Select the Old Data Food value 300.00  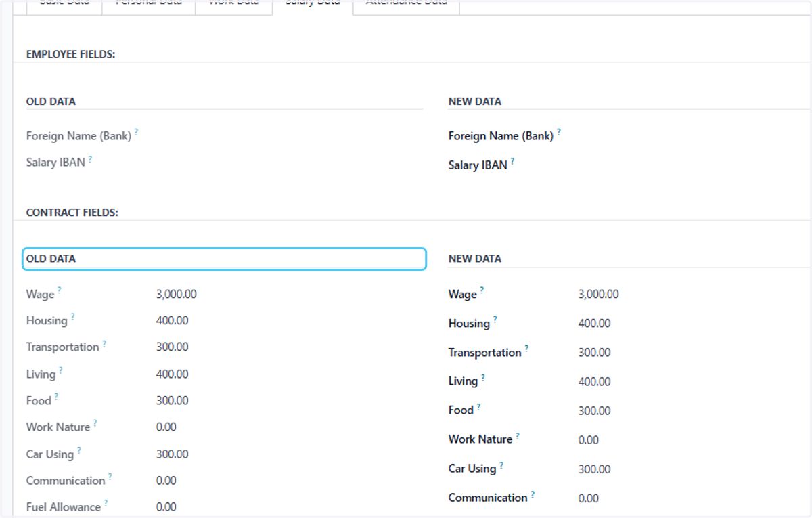point(173,400)
